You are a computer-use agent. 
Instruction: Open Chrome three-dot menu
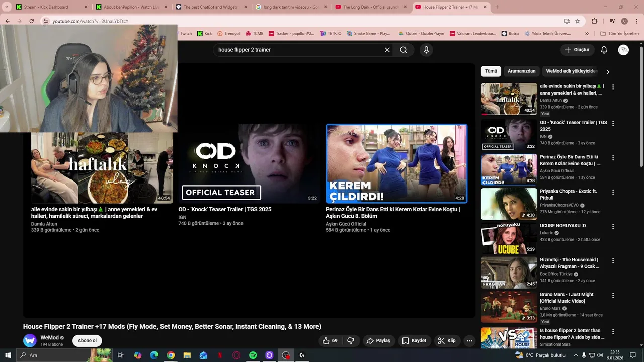636,21
